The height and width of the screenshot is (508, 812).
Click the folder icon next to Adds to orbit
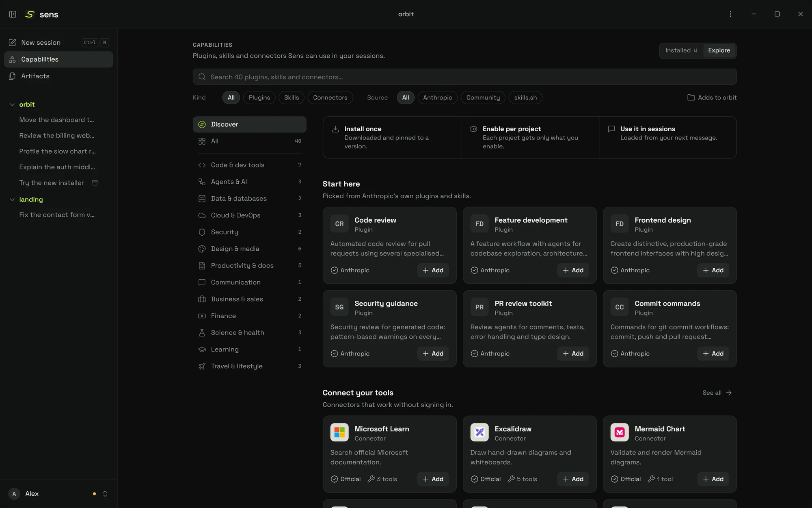(691, 98)
